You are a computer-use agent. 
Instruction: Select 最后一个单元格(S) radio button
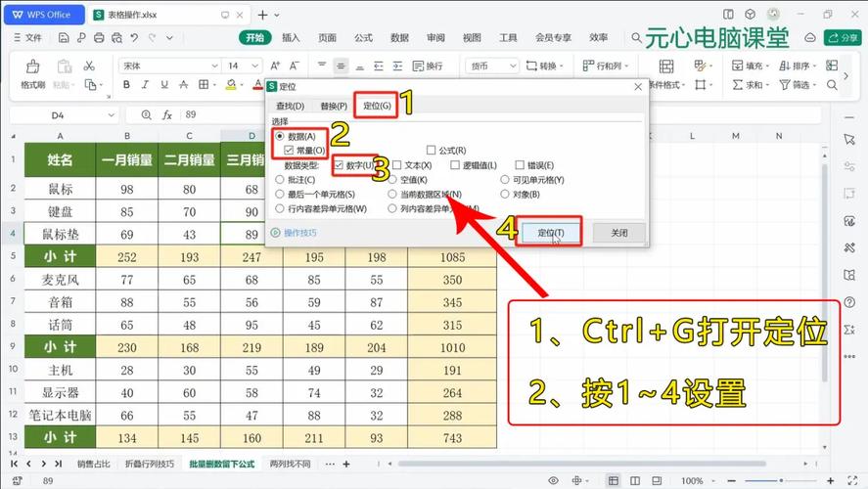click(280, 195)
